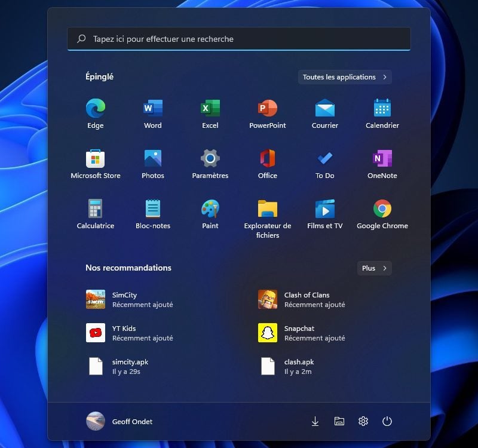Open the Downloads folder shortcut icon
Viewport: 478px width, 448px height.
coord(315,421)
